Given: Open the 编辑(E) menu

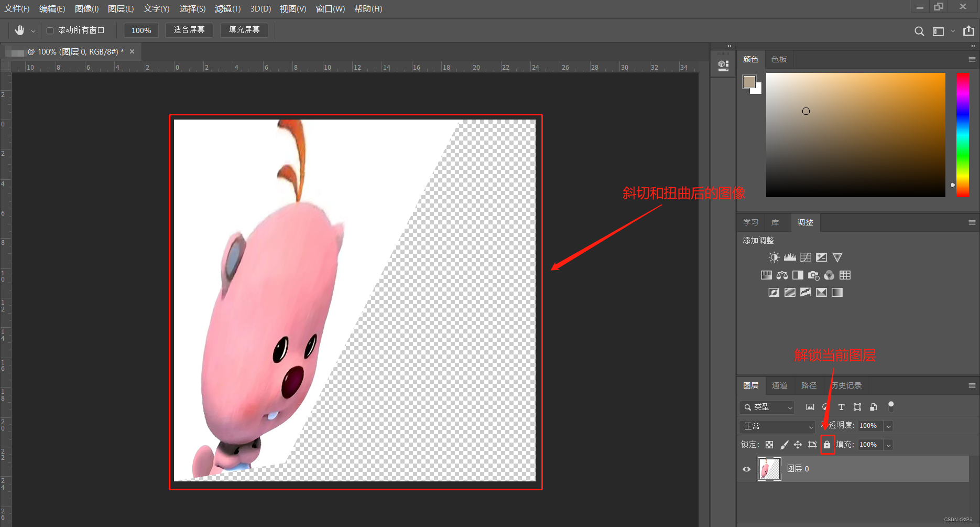Looking at the screenshot, I should coord(52,9).
